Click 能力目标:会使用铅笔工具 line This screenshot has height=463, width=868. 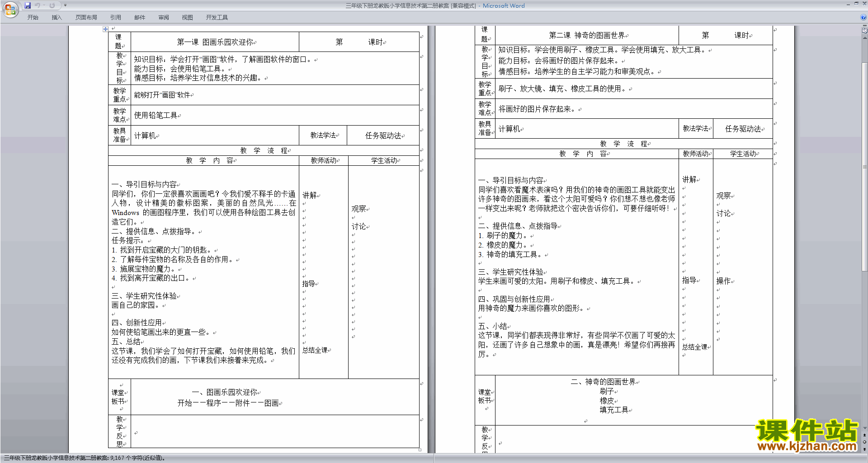point(180,69)
